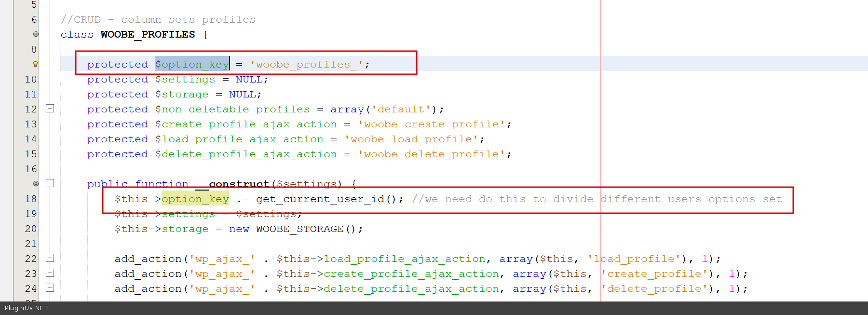Click line number 18 in the gutter
Screen dimensions: 868x315
point(31,199)
